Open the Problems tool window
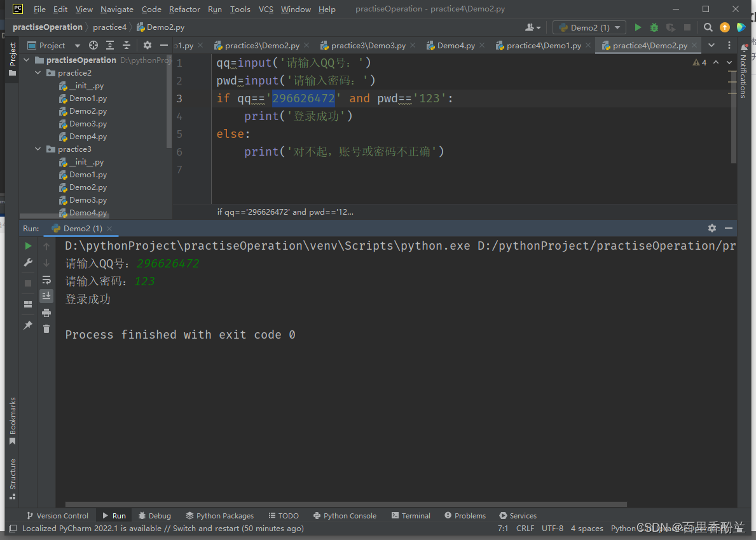The image size is (756, 540). click(x=465, y=515)
